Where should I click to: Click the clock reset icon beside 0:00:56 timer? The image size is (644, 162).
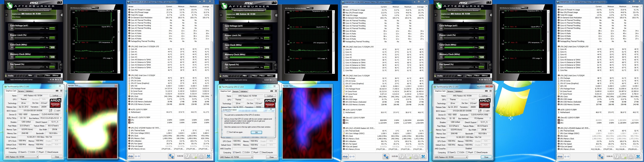point(187,156)
